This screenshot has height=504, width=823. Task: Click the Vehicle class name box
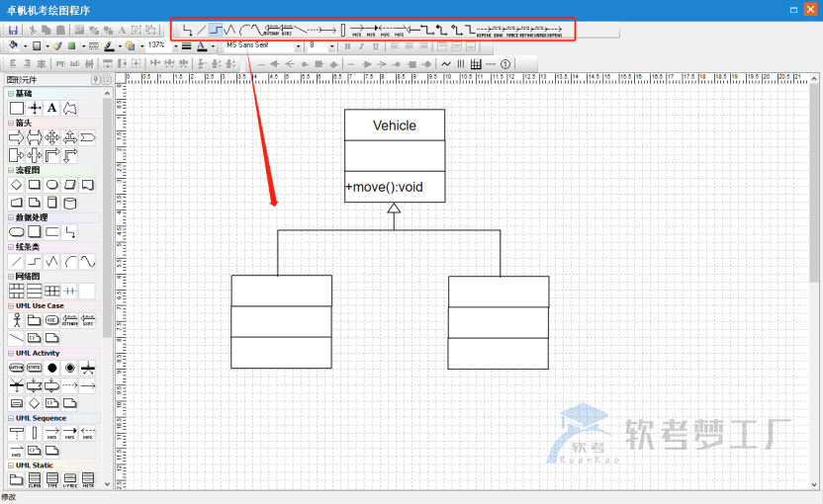(x=394, y=126)
